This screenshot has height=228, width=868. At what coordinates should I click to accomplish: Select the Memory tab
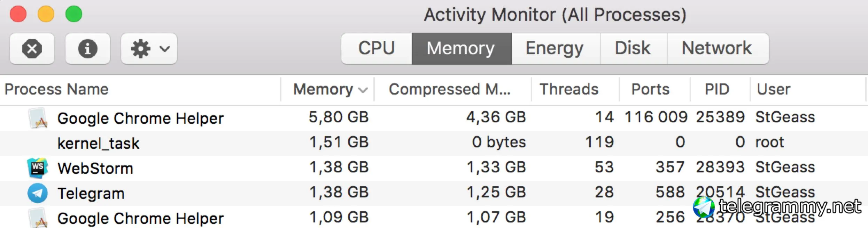pyautogui.click(x=462, y=49)
